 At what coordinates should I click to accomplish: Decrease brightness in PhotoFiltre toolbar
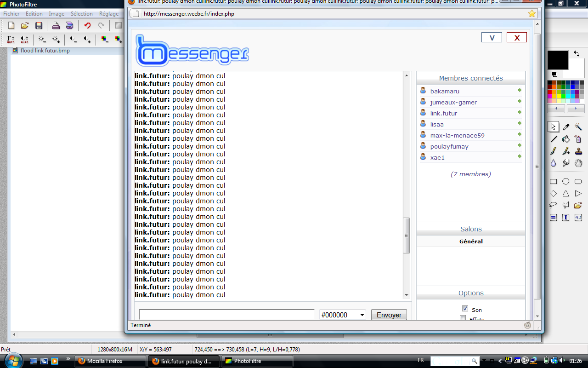[x=42, y=40]
